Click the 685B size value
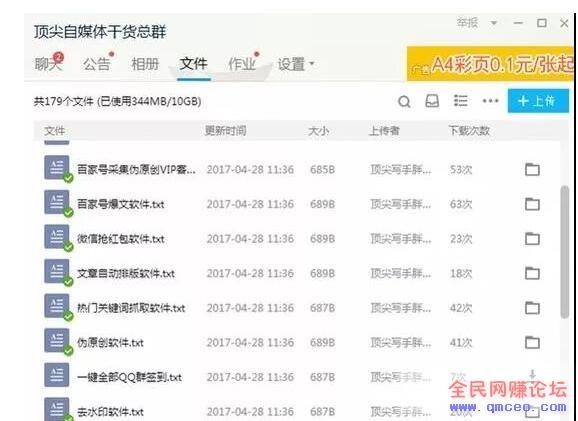This screenshot has height=421, width=578. pos(323,170)
